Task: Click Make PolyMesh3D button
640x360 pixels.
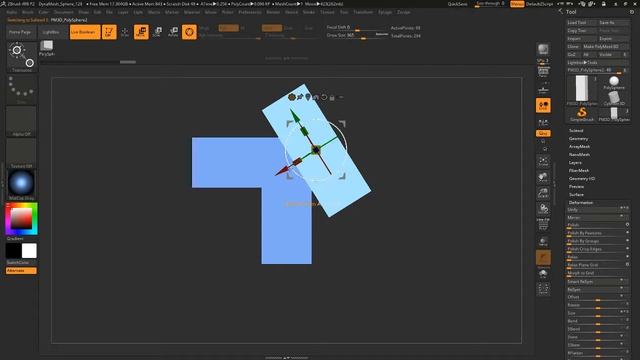Action: pyautogui.click(x=605, y=47)
